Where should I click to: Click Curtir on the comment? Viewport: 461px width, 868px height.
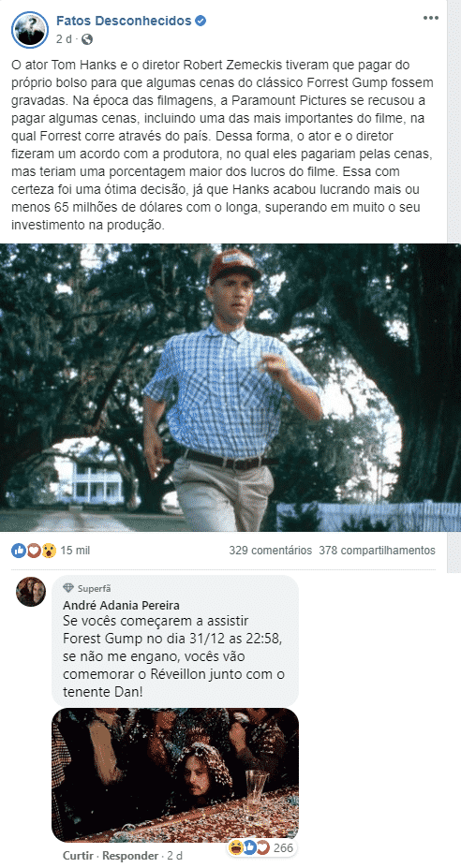point(80,856)
